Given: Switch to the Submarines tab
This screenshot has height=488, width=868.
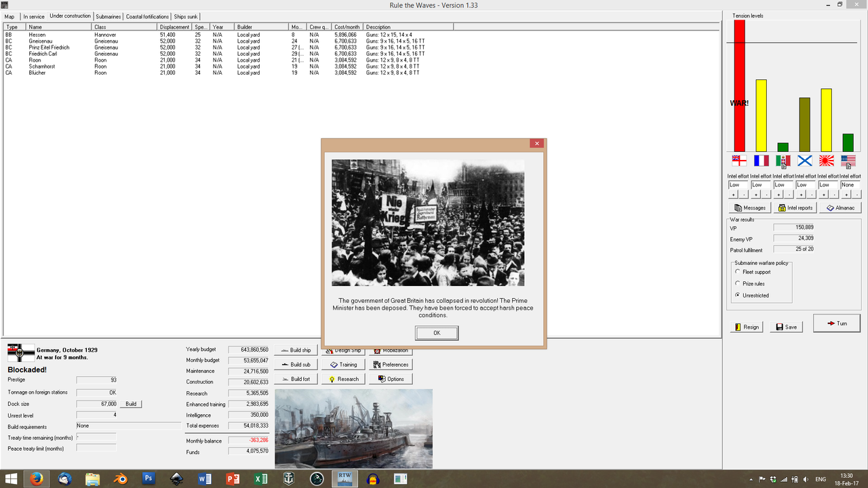Looking at the screenshot, I should pyautogui.click(x=108, y=16).
